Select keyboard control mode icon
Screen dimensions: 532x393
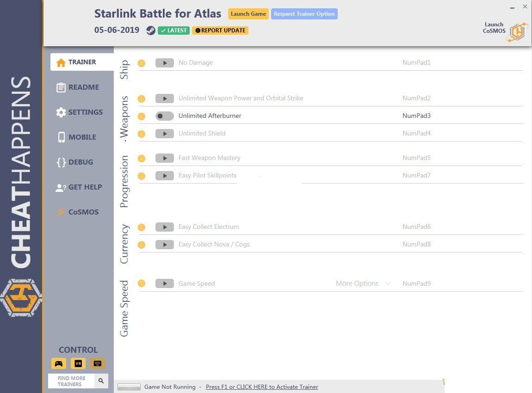[x=97, y=363]
